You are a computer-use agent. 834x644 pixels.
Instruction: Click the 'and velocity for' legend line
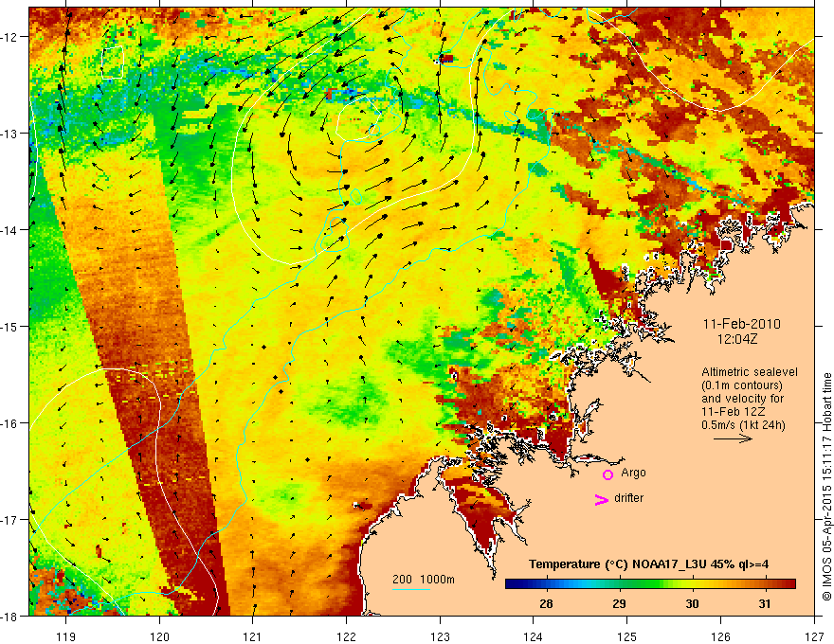coord(742,399)
